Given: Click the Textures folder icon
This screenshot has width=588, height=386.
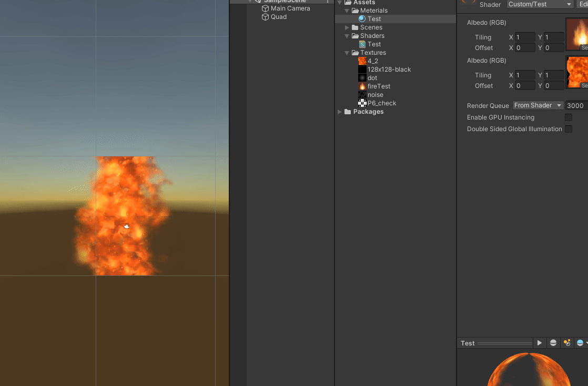Looking at the screenshot, I should [355, 53].
